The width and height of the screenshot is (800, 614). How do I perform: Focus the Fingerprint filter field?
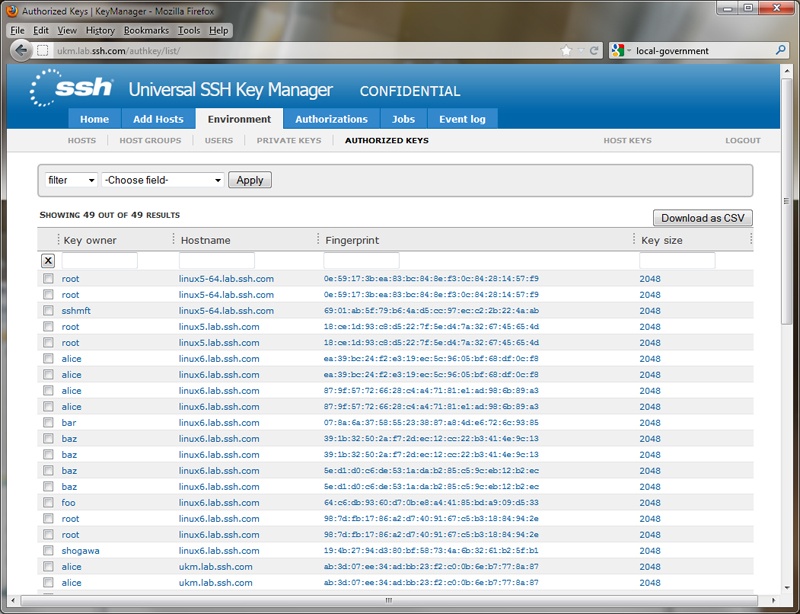pos(361,260)
